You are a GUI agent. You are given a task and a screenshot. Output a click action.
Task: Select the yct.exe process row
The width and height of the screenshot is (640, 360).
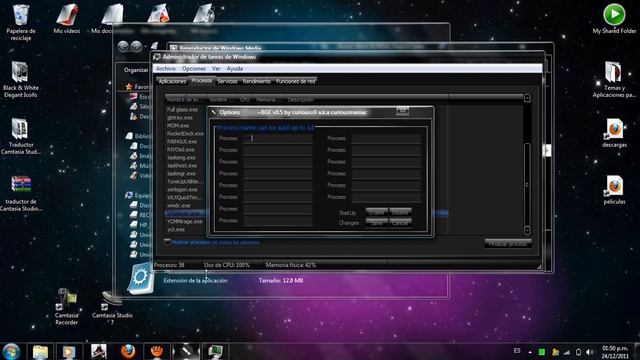(x=176, y=229)
